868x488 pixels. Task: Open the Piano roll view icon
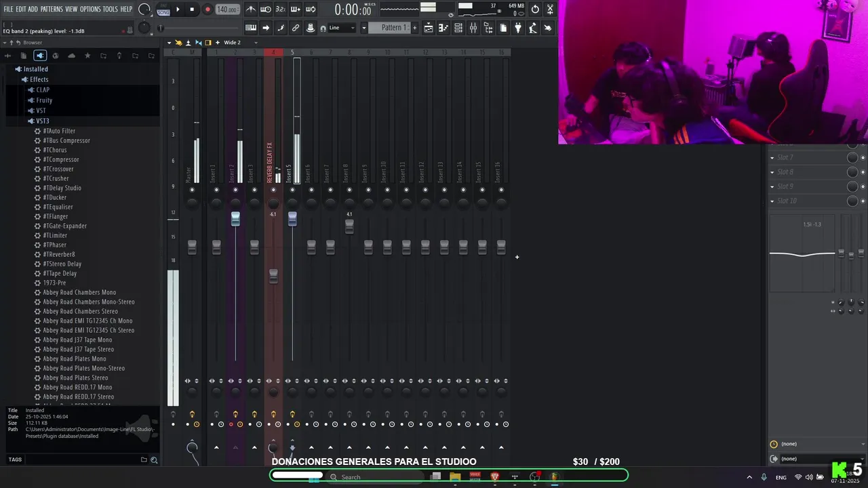(x=443, y=28)
